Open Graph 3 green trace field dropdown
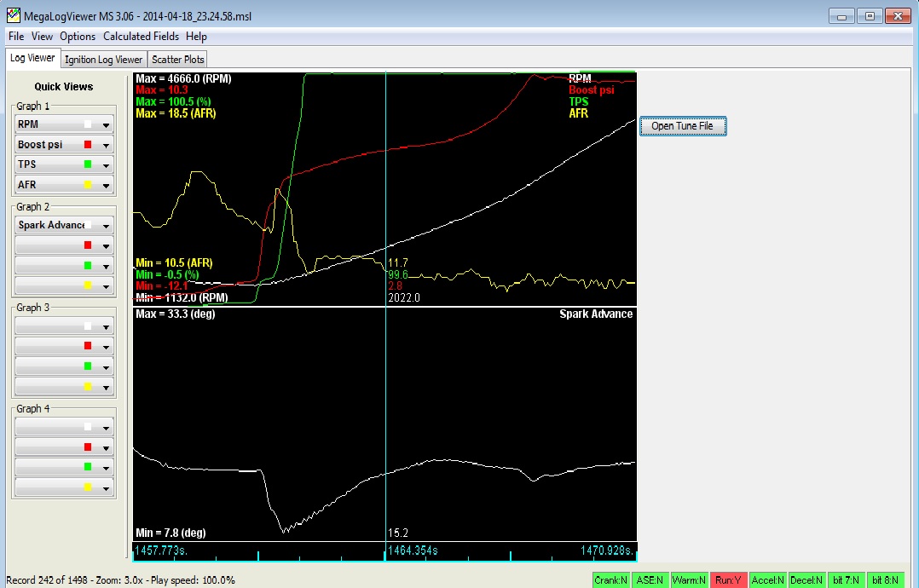The image size is (919, 588). click(x=64, y=366)
